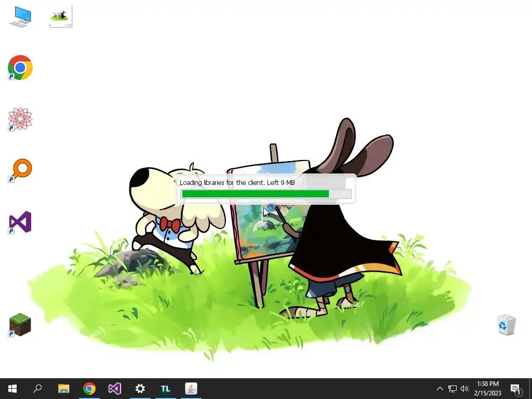
Task: Open the red star-pattern desktop shortcut
Action: click(x=20, y=119)
